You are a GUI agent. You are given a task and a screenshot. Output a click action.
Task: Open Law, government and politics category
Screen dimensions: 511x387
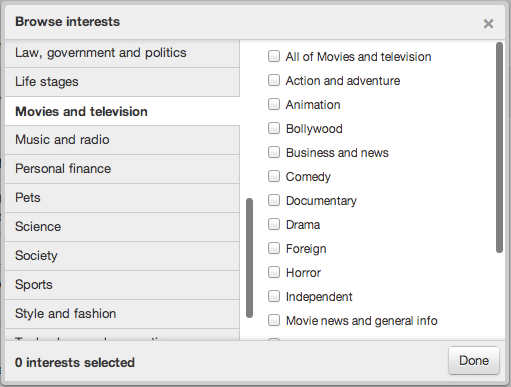point(122,53)
